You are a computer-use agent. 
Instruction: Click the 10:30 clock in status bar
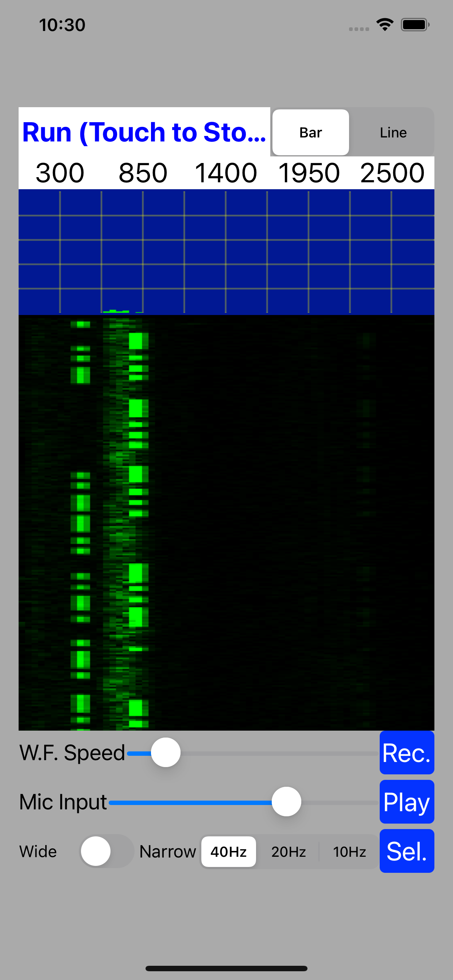click(x=62, y=25)
